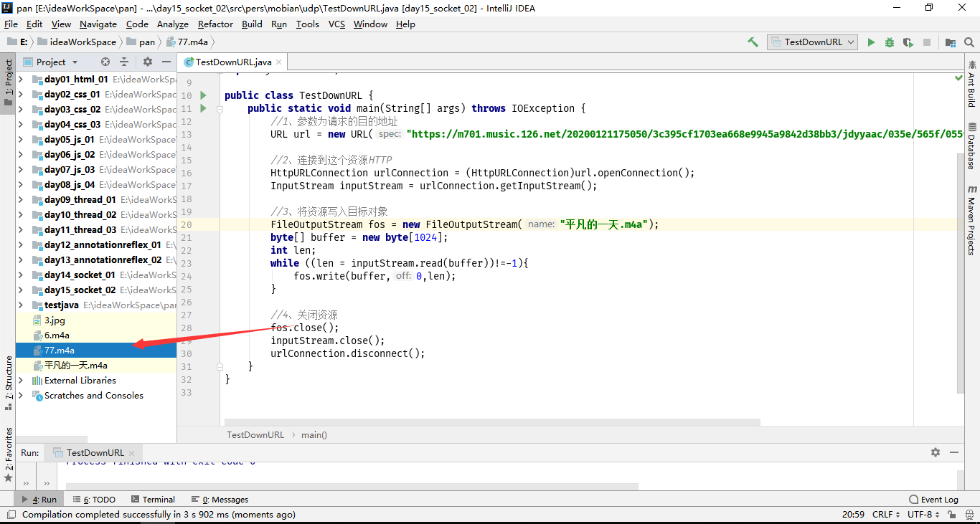Open the File menu
This screenshot has width=980, height=524.
click(11, 24)
